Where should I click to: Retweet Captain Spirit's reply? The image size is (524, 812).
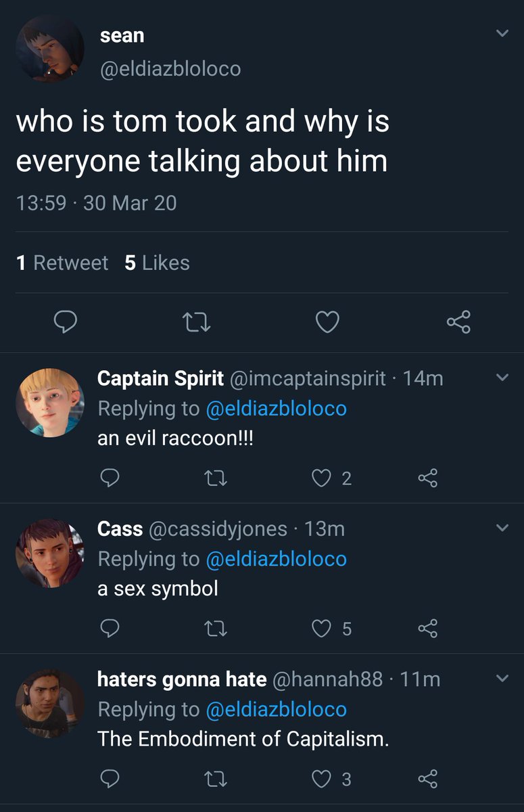pyautogui.click(x=216, y=479)
